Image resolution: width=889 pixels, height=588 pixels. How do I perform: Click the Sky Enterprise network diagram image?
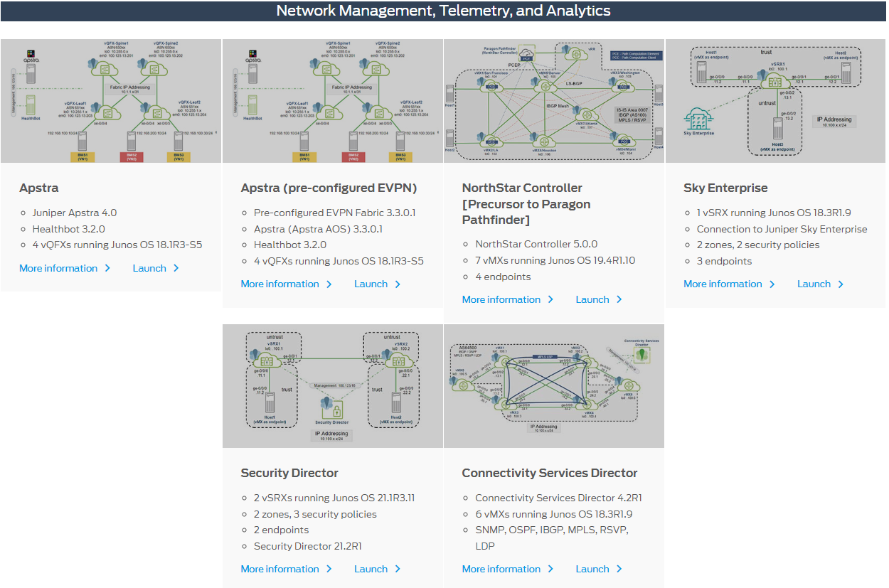tap(775, 101)
